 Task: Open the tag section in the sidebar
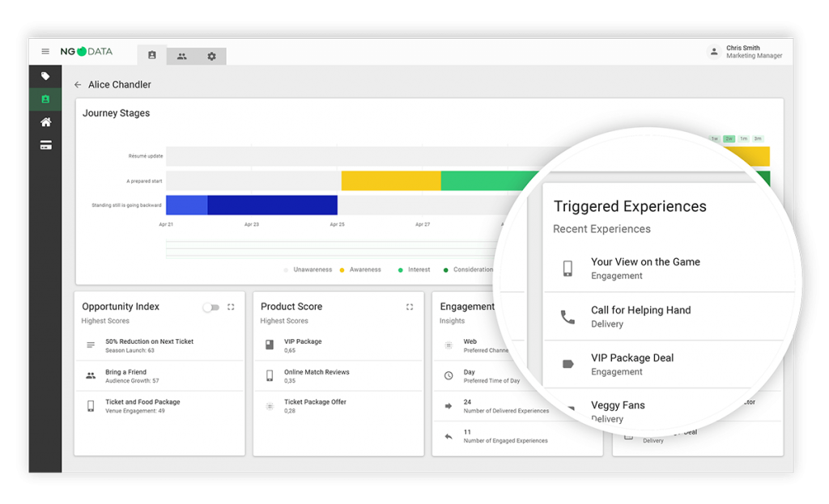pyautogui.click(x=45, y=76)
